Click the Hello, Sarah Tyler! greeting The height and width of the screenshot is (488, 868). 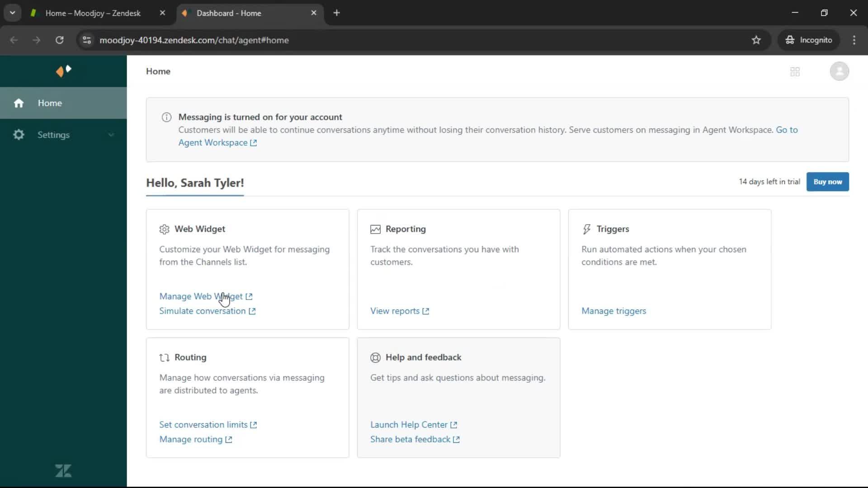click(195, 183)
